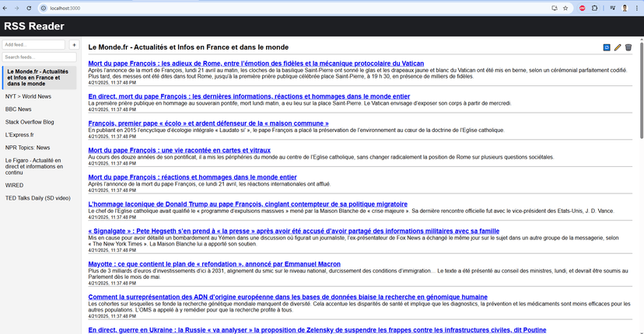Reload the browser page
Viewport: 644px width, 334px height.
pyautogui.click(x=29, y=9)
